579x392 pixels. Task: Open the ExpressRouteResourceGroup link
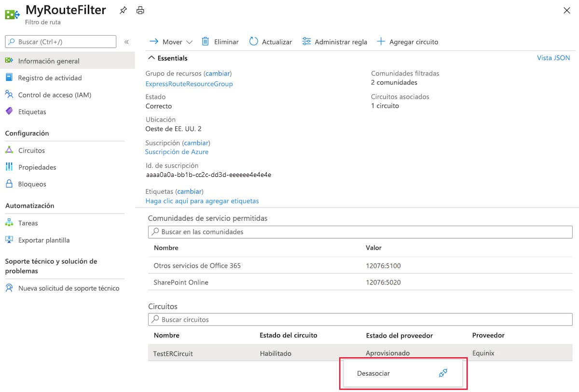189,84
